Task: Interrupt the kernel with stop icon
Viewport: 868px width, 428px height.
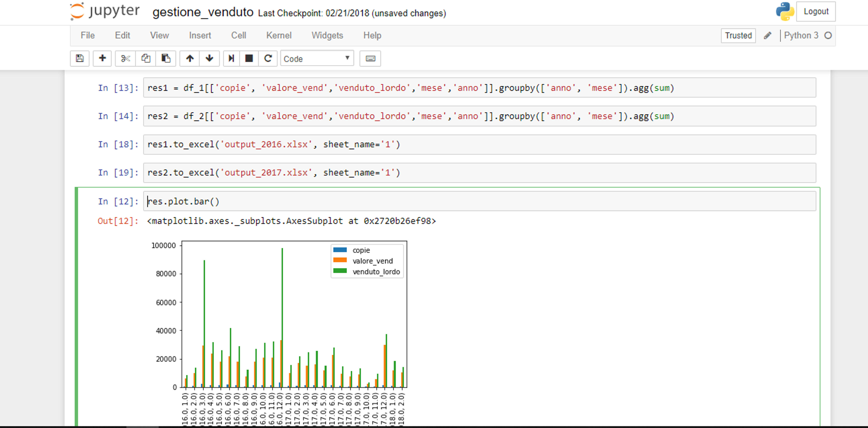Action: point(249,59)
